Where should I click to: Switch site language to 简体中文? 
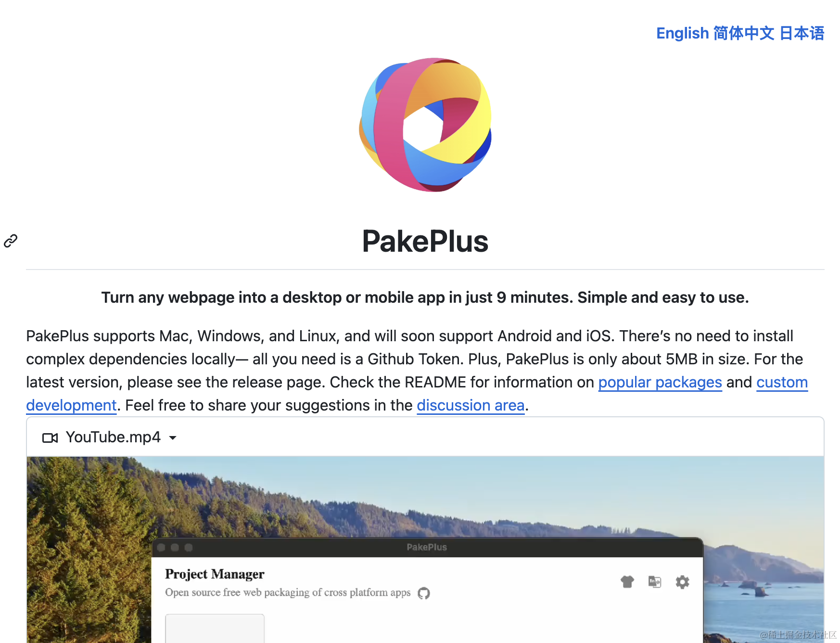point(745,33)
